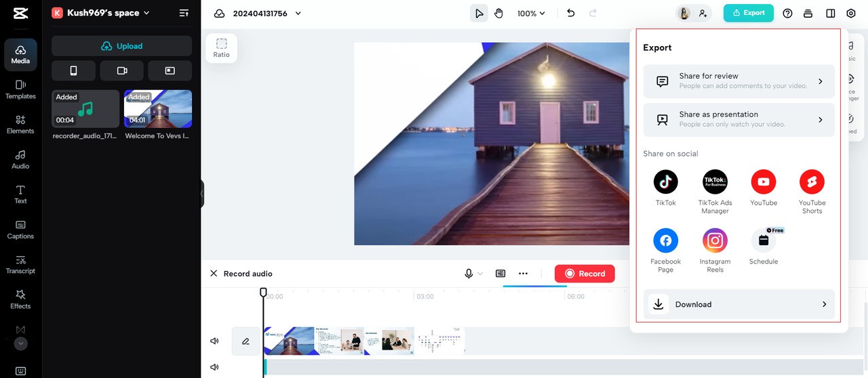This screenshot has height=378, width=868.
Task: Select the video clip on the timeline
Action: pos(364,341)
